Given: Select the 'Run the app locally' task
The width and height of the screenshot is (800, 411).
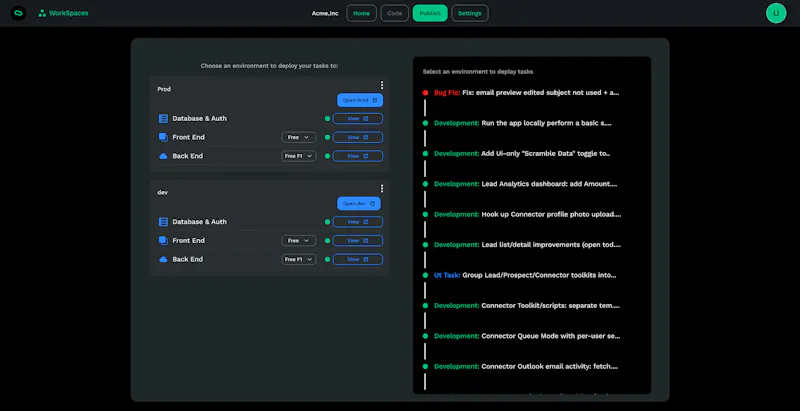Looking at the screenshot, I should (x=522, y=123).
